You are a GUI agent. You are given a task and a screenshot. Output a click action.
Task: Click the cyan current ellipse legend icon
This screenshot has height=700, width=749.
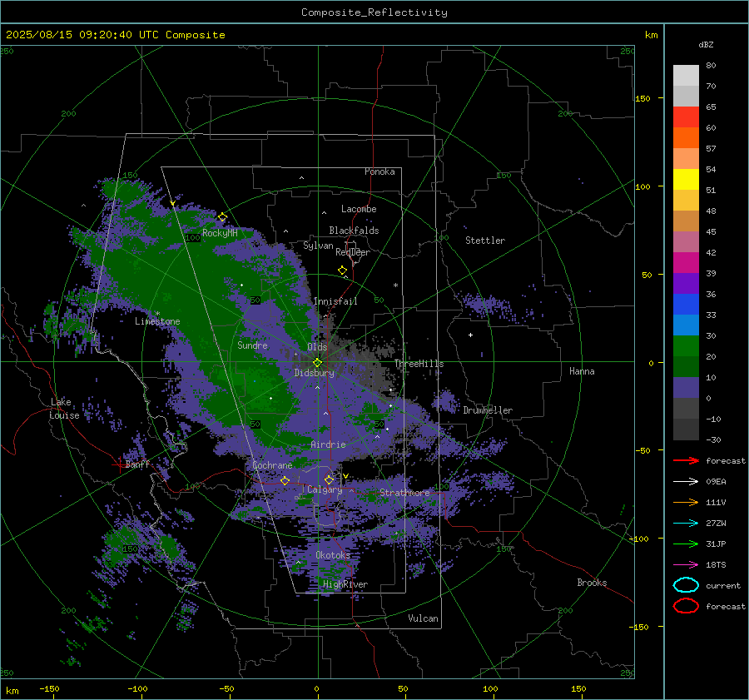tap(686, 585)
